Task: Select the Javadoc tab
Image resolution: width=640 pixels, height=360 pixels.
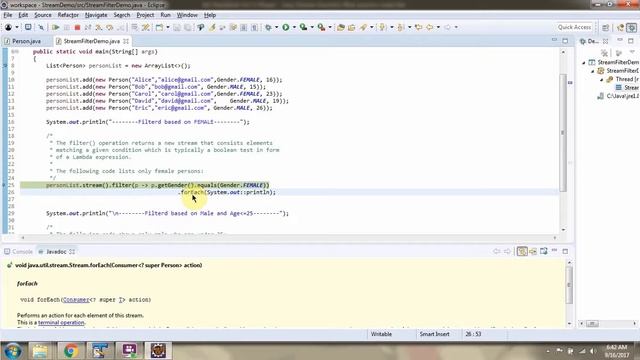Action: tap(56, 251)
